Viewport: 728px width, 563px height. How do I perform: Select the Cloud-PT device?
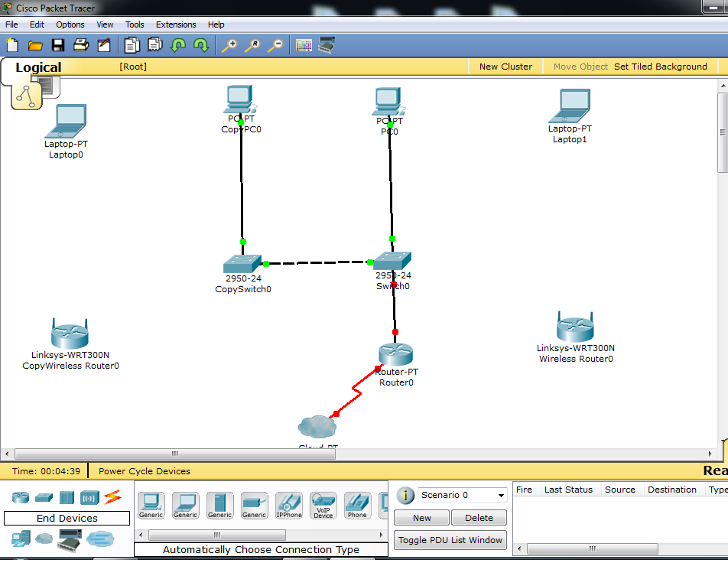tap(317, 427)
